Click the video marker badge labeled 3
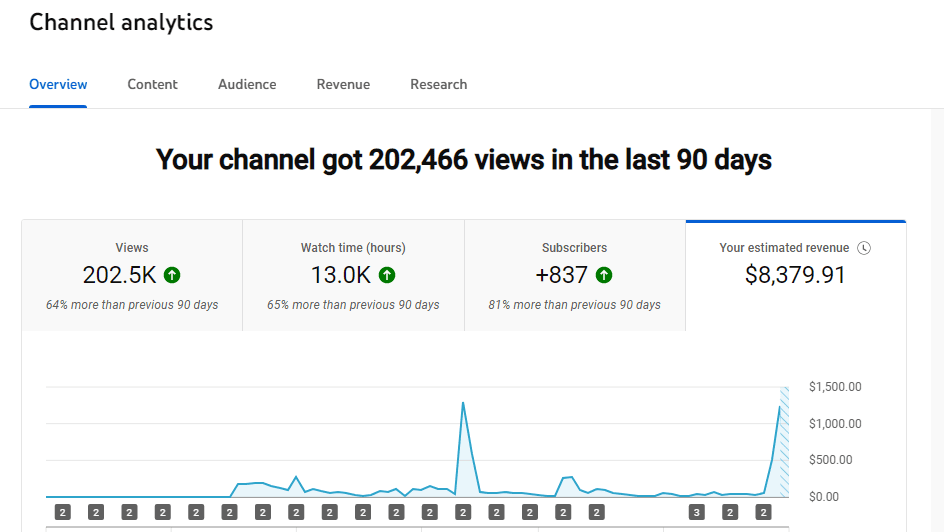This screenshot has width=944, height=532. [x=696, y=513]
